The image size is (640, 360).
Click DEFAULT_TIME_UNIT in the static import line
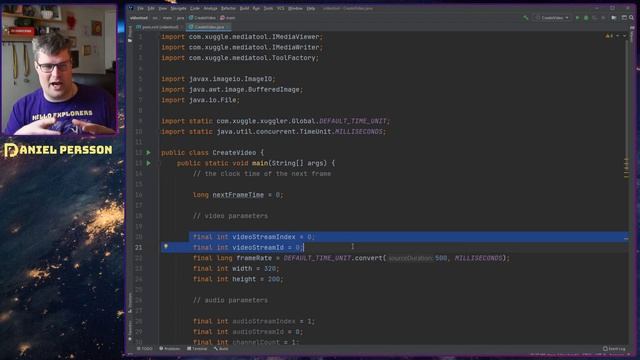[353, 121]
